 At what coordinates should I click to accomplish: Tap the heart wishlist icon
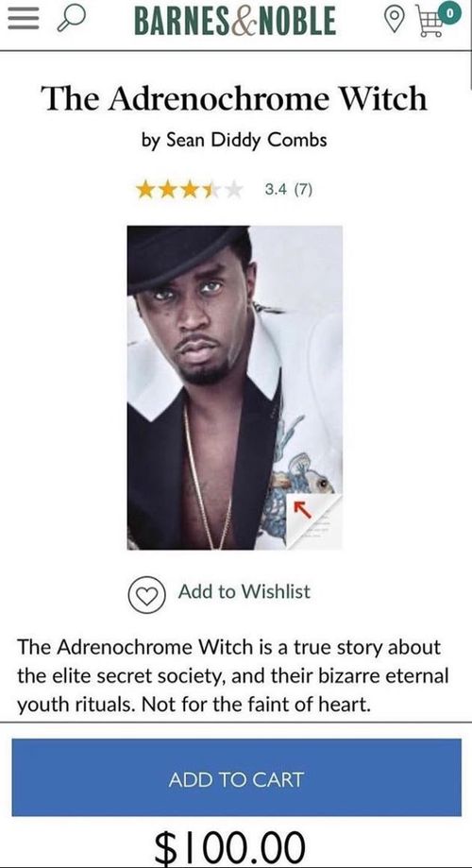point(146,594)
